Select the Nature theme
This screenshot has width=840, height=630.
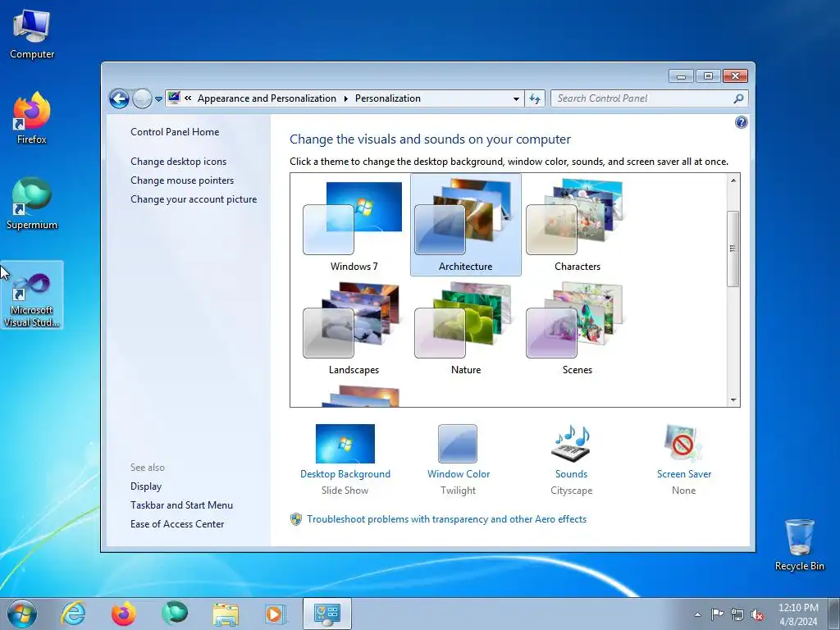tap(466, 328)
